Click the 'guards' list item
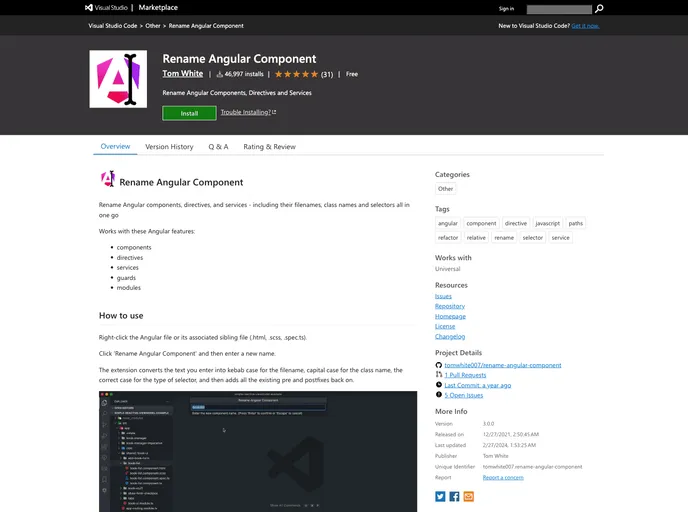688x512 pixels. pos(126,278)
